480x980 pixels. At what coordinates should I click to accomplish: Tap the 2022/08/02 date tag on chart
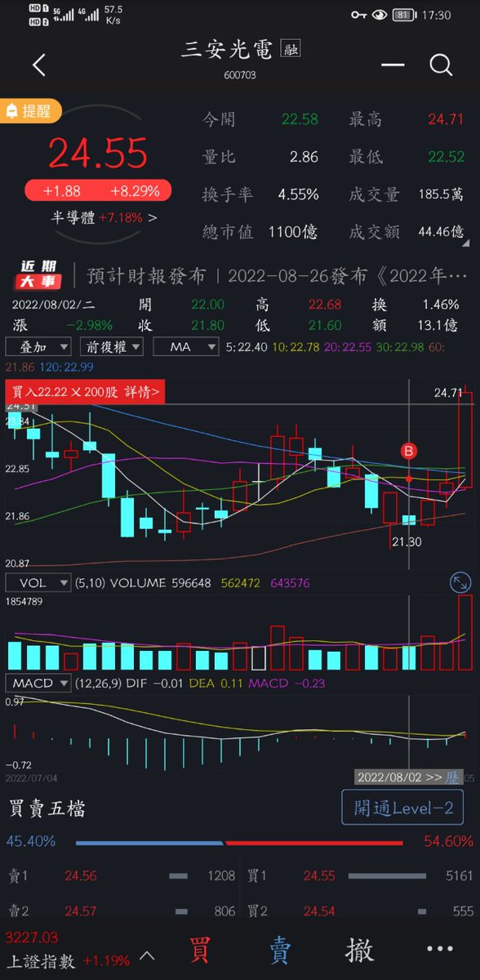(x=398, y=777)
